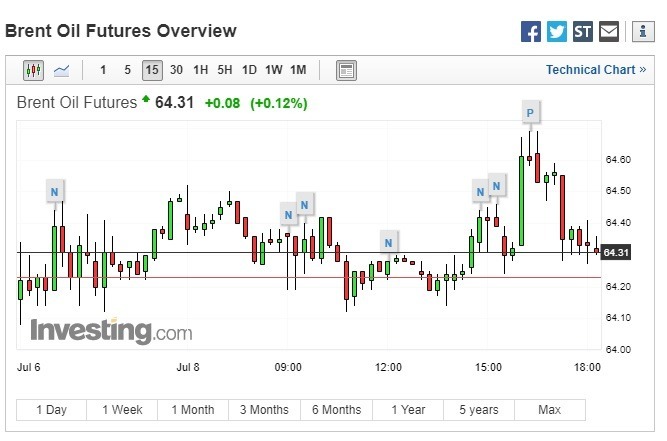
Task: Select the 1H interval
Action: 200,70
